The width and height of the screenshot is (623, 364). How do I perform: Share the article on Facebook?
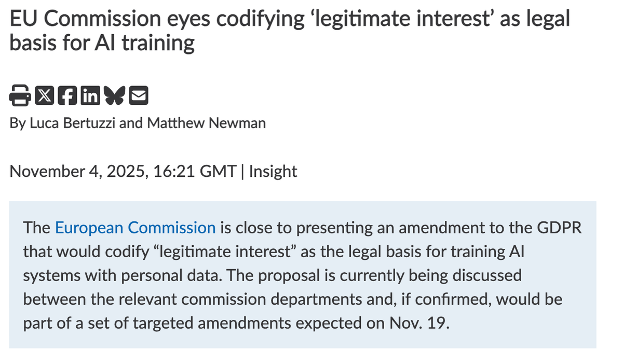tap(69, 95)
